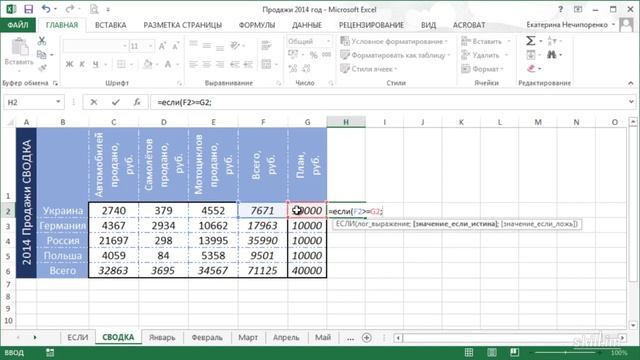
Task: Click the Clear eraser icon
Action: [x=531, y=68]
